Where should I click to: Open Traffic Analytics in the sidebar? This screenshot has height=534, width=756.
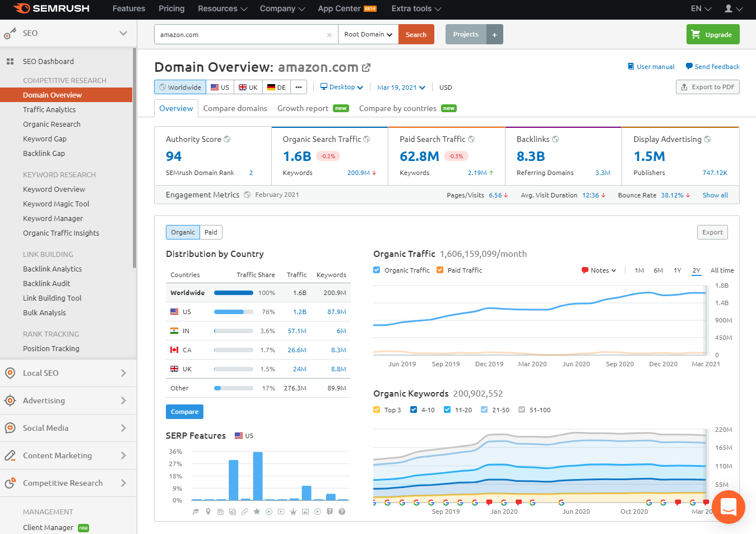(49, 109)
